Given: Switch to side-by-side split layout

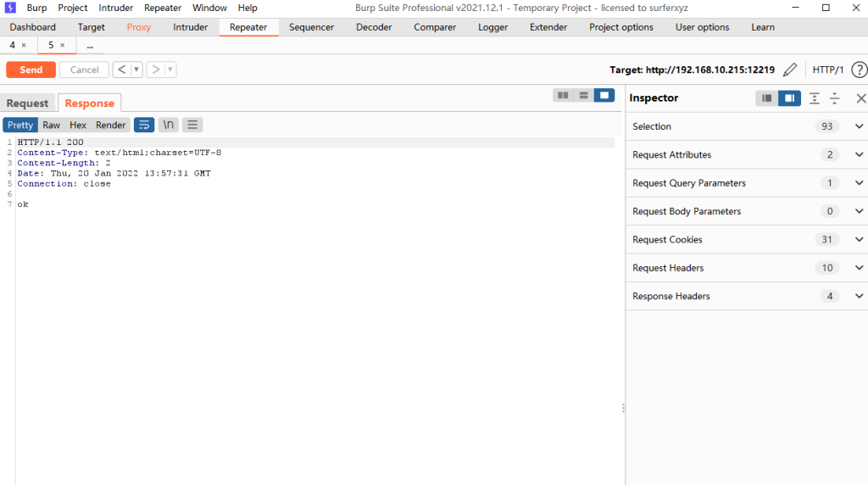Looking at the screenshot, I should coord(563,95).
